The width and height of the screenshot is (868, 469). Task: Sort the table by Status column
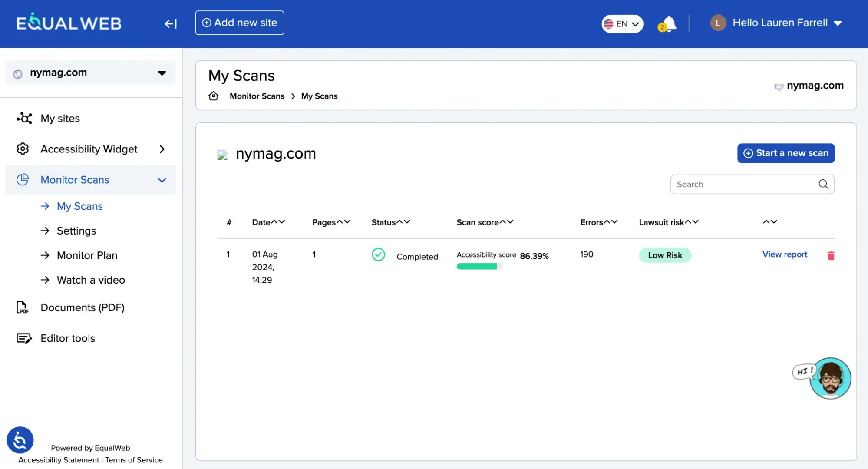click(391, 222)
